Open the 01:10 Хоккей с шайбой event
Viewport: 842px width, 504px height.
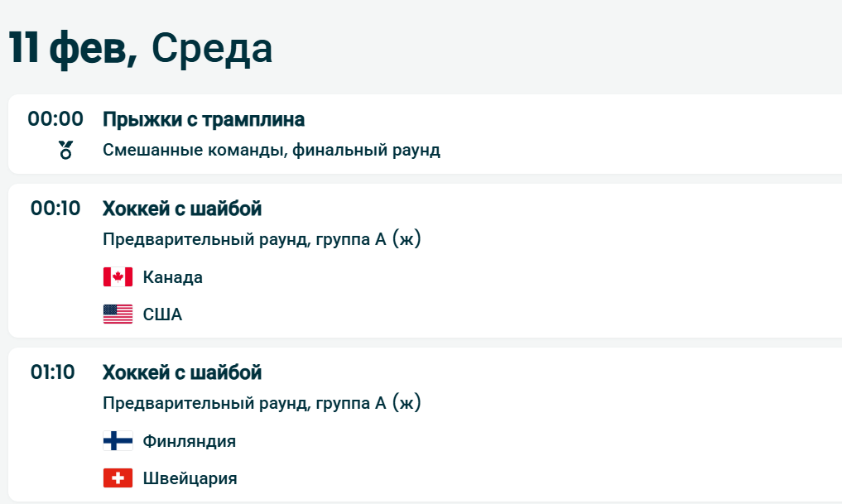tap(182, 372)
